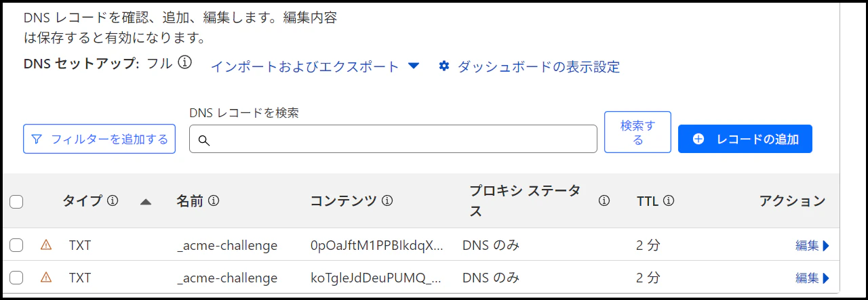Viewport: 868px width, 300px height.
Task: Open the インポートおよびエクスポート dropdown
Action: [315, 66]
